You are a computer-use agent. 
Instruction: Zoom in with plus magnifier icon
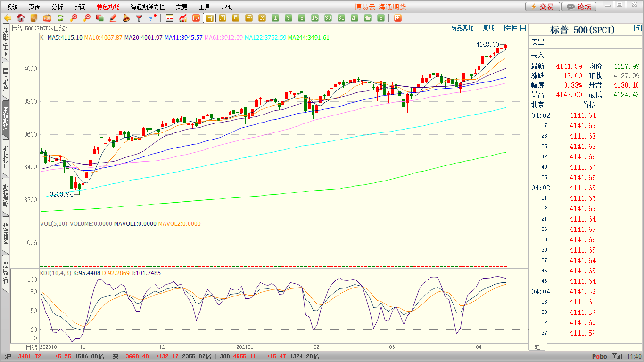click(74, 18)
